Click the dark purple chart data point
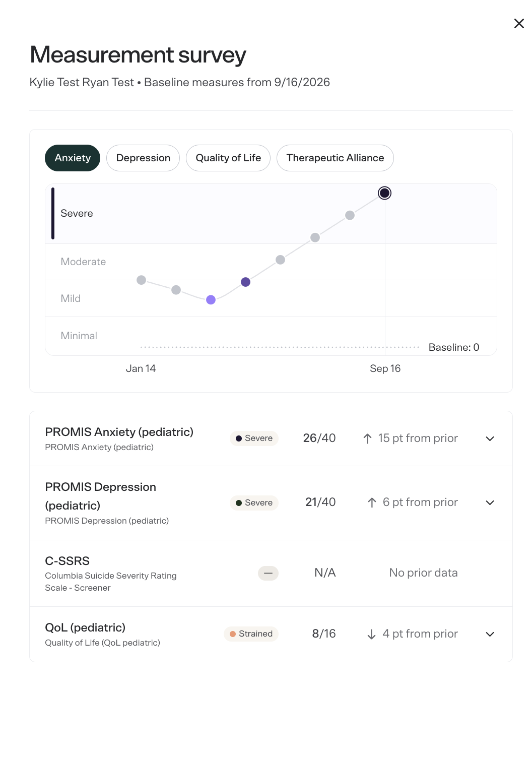532x757 pixels. coord(246,282)
